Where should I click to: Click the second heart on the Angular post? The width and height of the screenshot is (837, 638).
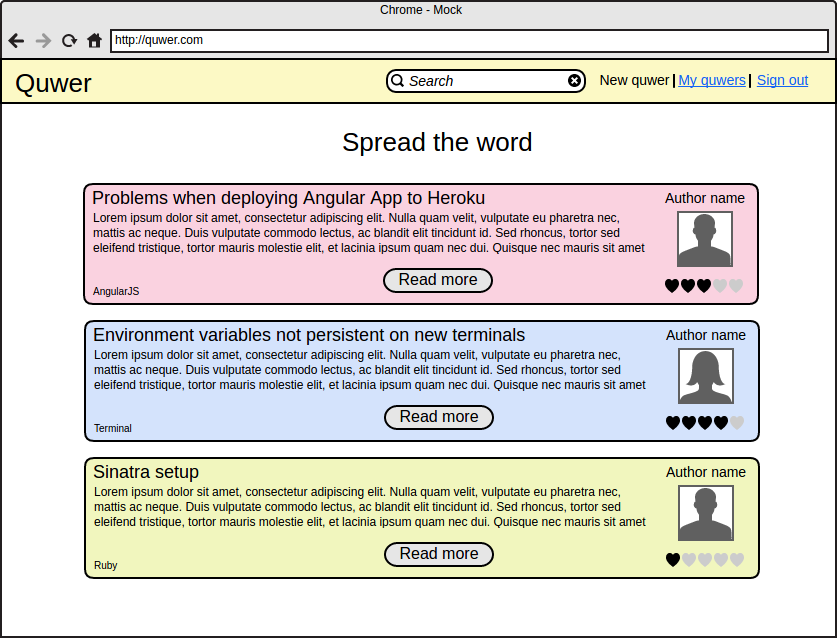(688, 286)
